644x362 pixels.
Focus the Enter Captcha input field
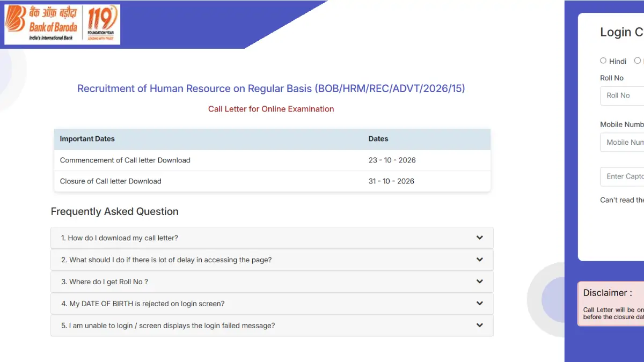pos(622,176)
